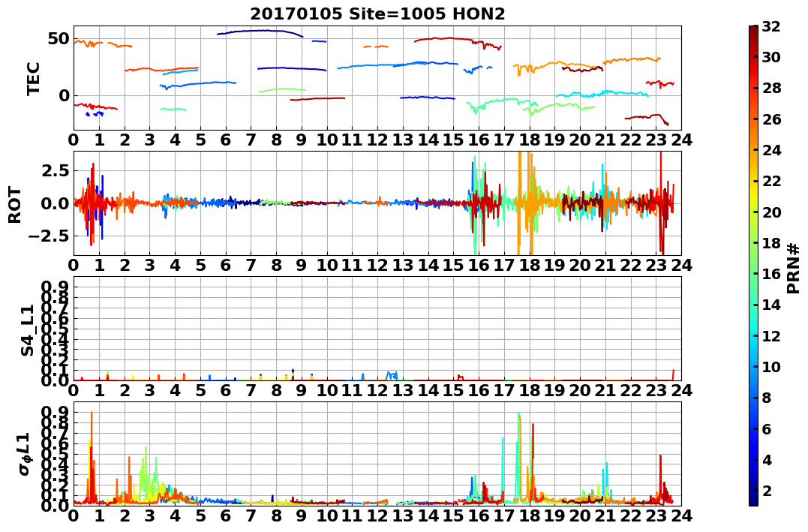
Task: Click the ROT y-axis tick value 0.0
Action: click(x=55, y=203)
